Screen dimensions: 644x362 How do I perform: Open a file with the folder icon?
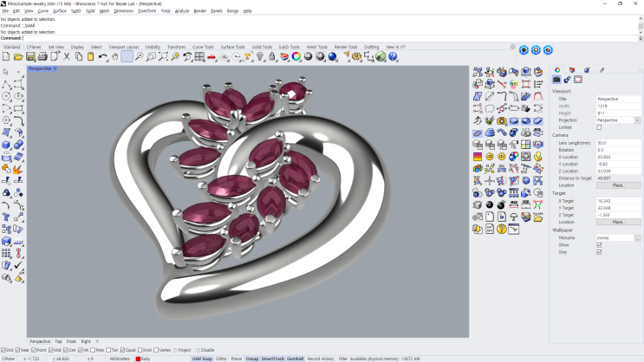(18, 56)
